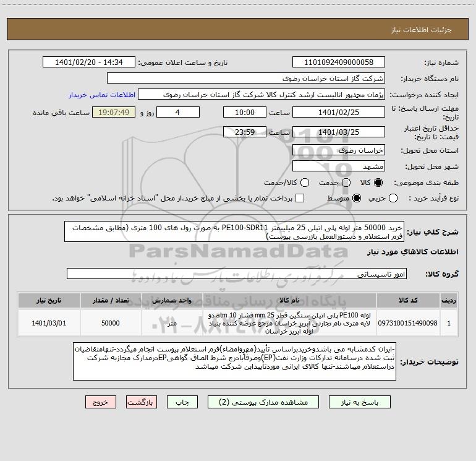Click the buyer organization name field
Image resolution: width=476 pixels, height=461 pixels.
click(246, 78)
